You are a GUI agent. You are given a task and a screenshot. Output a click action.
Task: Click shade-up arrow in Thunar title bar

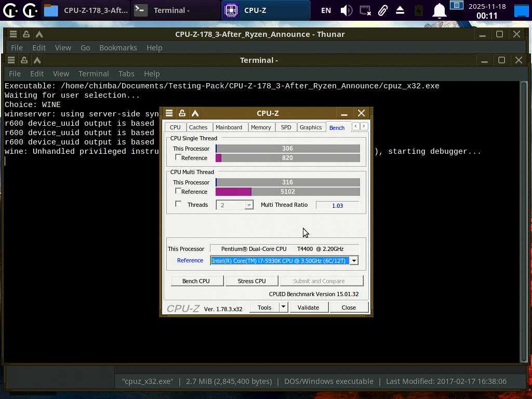tap(39, 34)
